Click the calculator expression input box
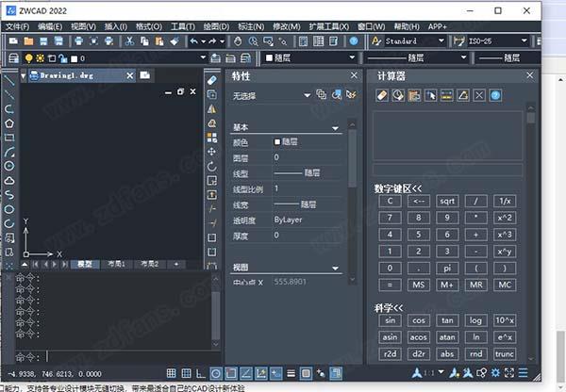Viewport: 566px width, 392px height. 447,170
